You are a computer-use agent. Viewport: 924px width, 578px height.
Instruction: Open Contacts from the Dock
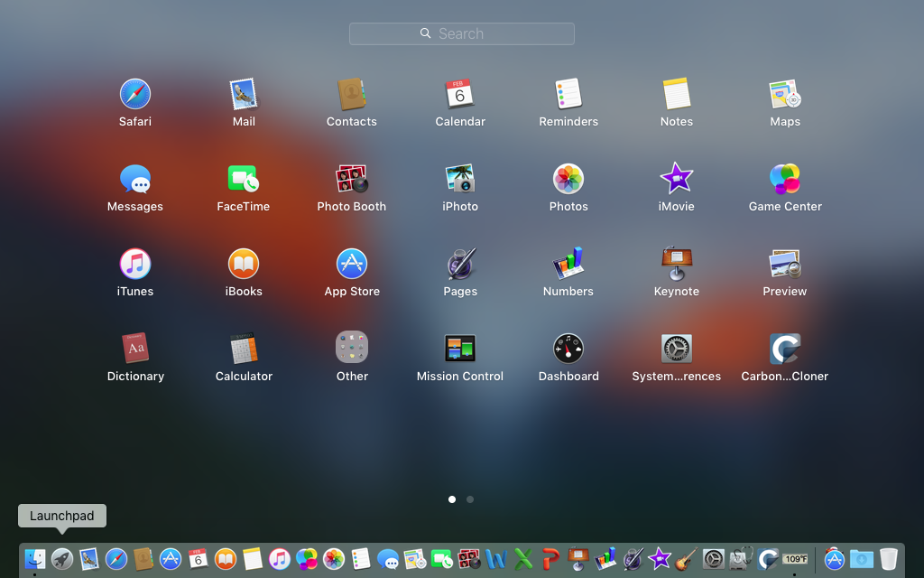point(143,559)
